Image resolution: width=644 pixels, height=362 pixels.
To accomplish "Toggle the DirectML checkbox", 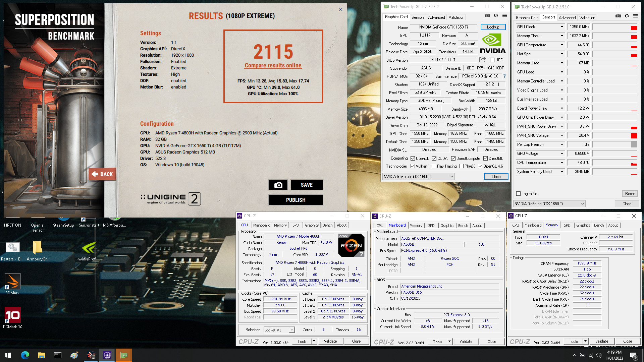I will coord(485,159).
